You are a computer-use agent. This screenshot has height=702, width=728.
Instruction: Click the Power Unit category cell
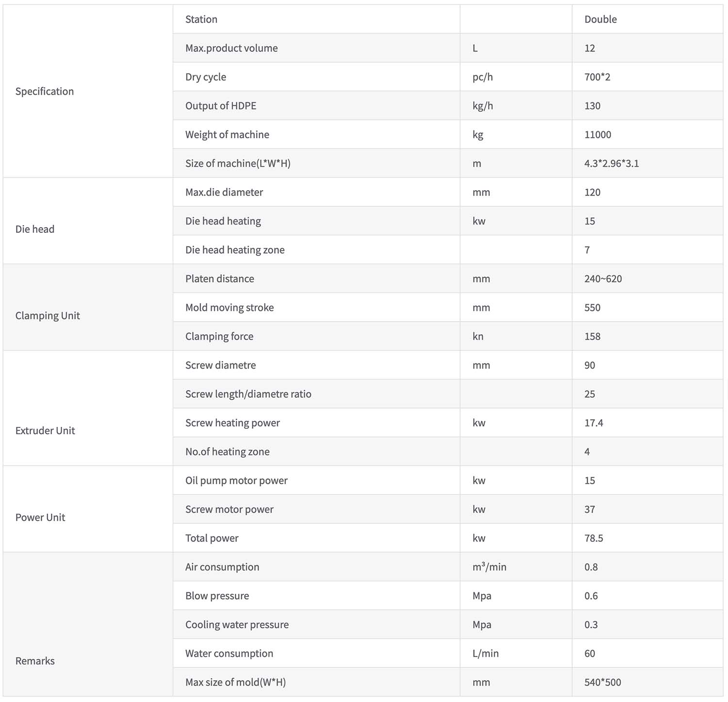tap(88, 509)
